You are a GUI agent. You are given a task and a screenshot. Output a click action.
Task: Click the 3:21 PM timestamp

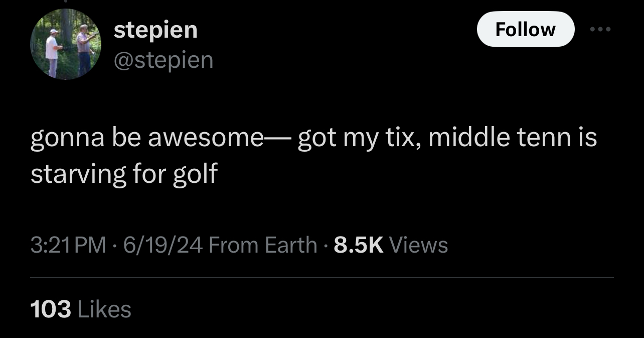pos(68,245)
